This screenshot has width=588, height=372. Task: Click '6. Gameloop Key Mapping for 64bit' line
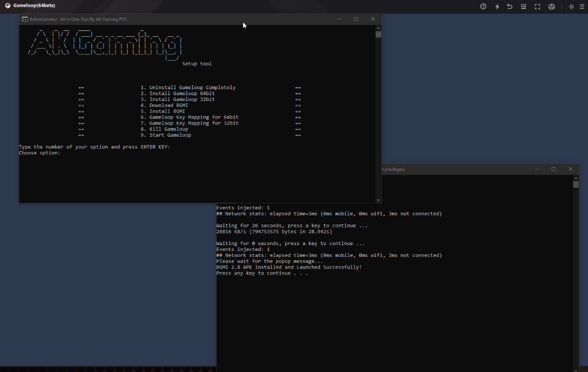(x=190, y=118)
